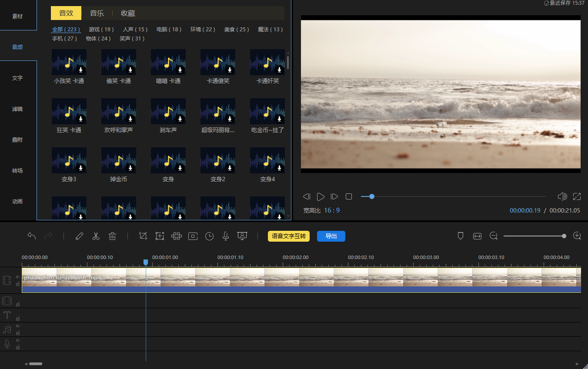Open the 转场 sidebar panel
This screenshot has width=588, height=369.
pos(17,171)
